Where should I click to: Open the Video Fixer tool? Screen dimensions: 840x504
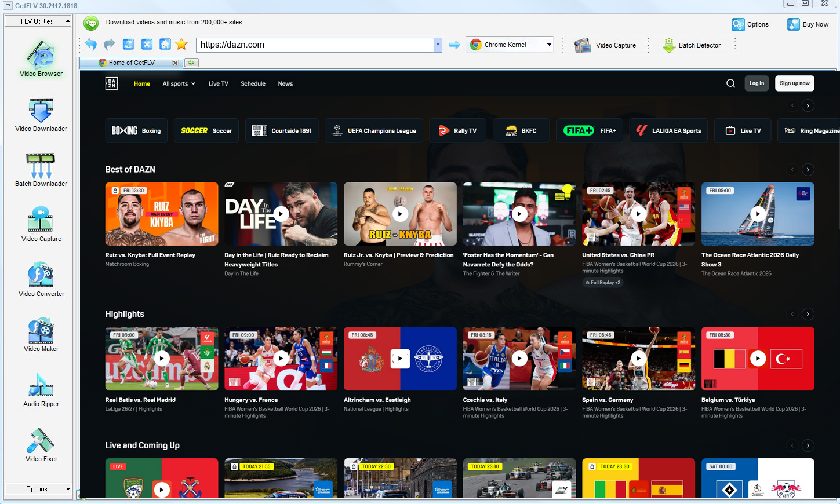[x=41, y=445]
